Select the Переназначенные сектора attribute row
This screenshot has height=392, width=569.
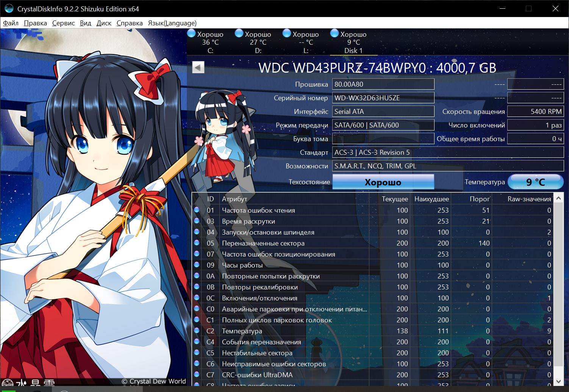coord(373,243)
